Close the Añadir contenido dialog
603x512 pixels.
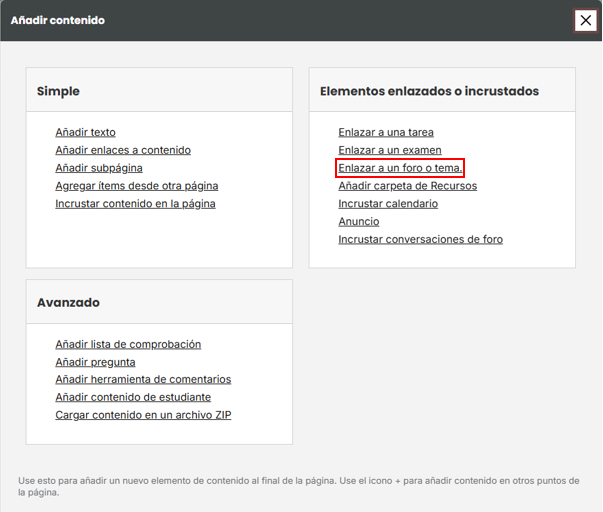585,20
